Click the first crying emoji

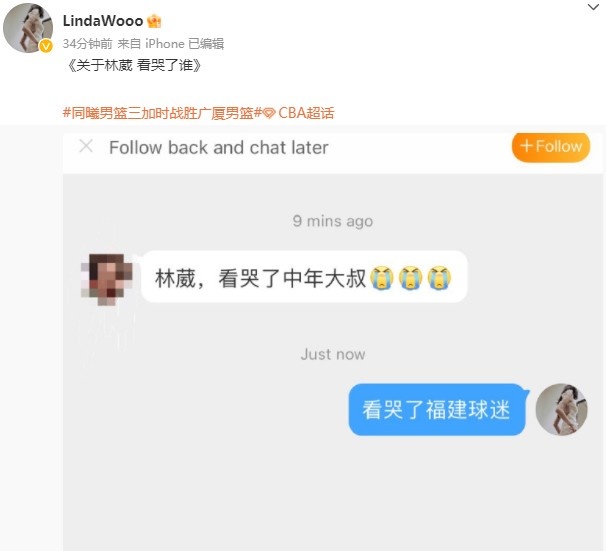pos(382,278)
